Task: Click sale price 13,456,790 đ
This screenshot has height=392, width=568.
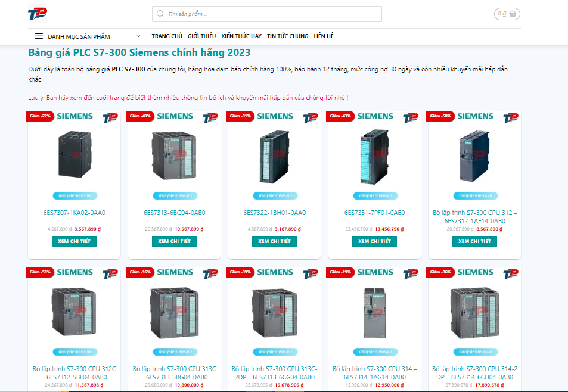Action: pos(389,229)
